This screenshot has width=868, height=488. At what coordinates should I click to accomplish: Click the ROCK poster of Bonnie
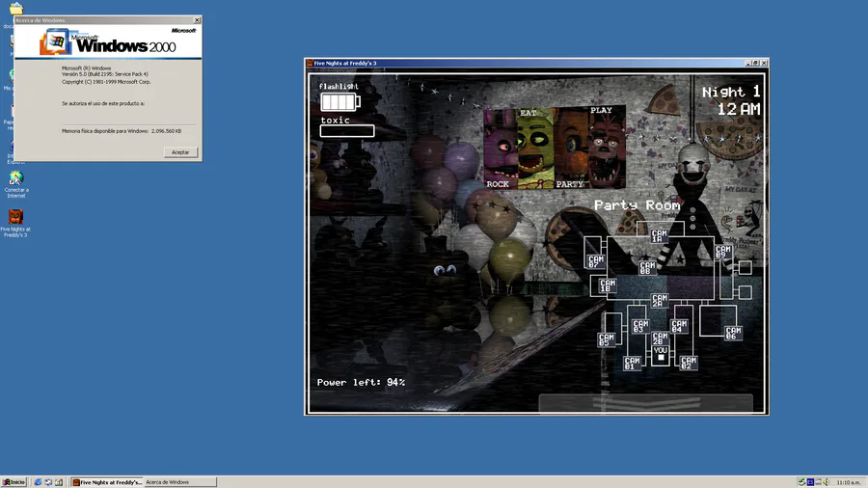tap(501, 149)
